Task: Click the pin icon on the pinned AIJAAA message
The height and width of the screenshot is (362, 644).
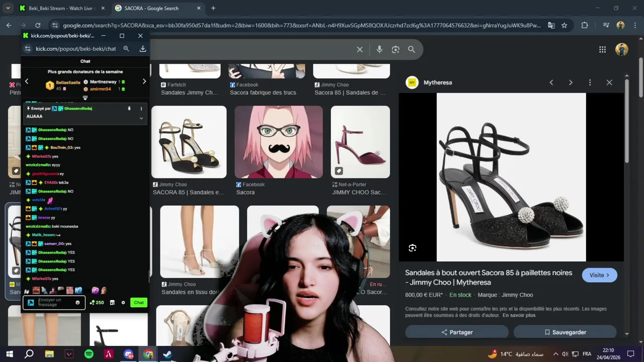Action: pyautogui.click(x=129, y=109)
